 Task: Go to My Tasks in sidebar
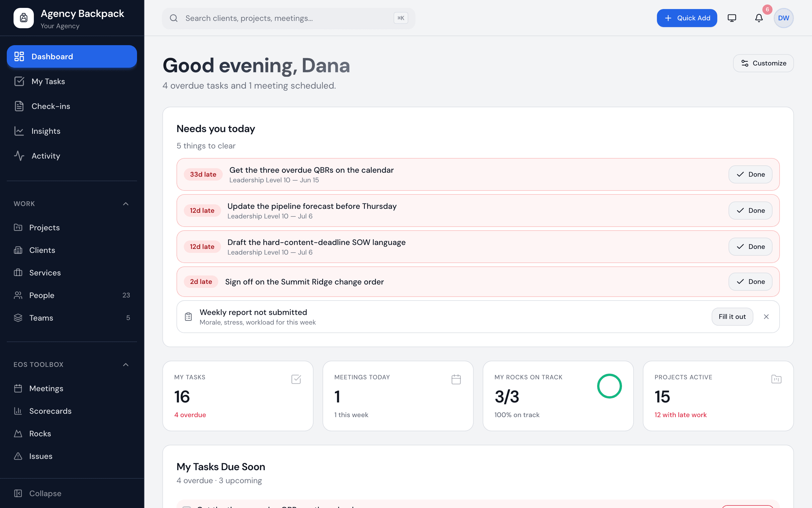tap(72, 81)
